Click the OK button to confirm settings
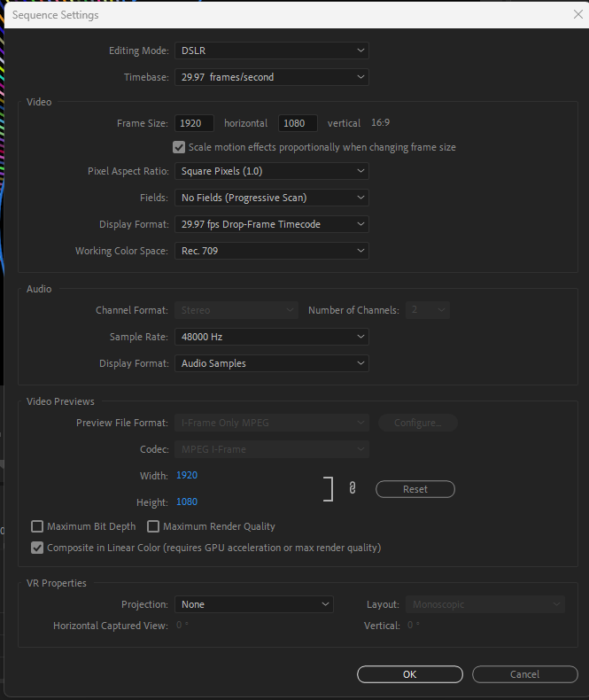589x700 pixels. 409,674
